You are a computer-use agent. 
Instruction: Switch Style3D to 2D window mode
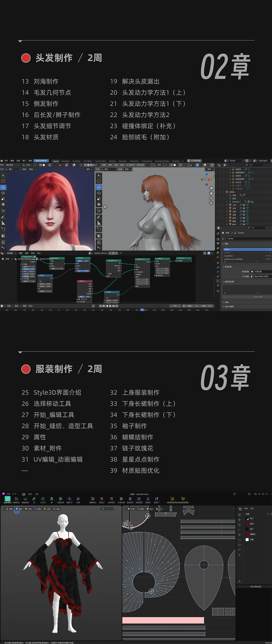[259, 494]
